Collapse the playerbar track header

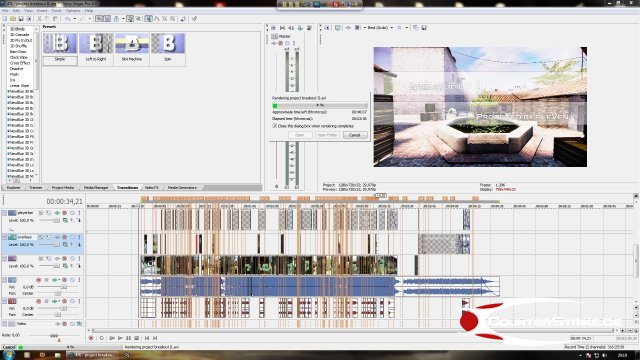click(x=4, y=213)
